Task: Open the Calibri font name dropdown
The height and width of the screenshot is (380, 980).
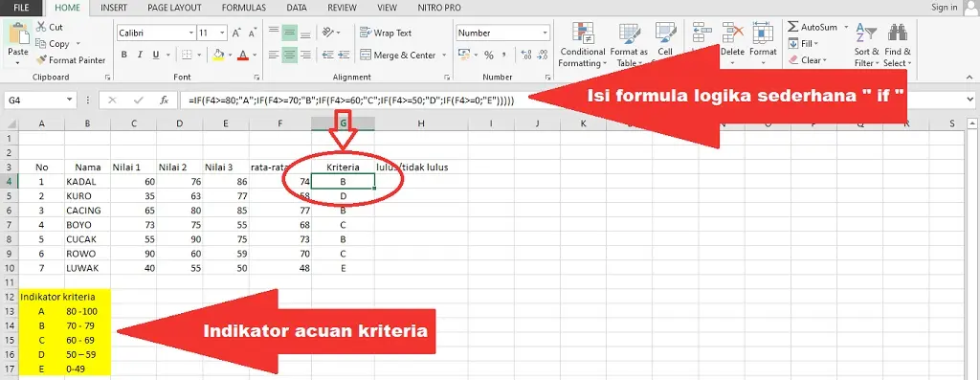Action: 191,34
